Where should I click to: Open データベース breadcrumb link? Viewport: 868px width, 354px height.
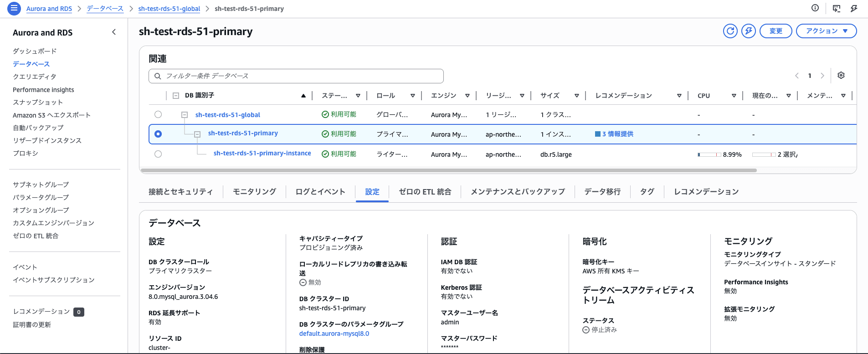point(105,9)
